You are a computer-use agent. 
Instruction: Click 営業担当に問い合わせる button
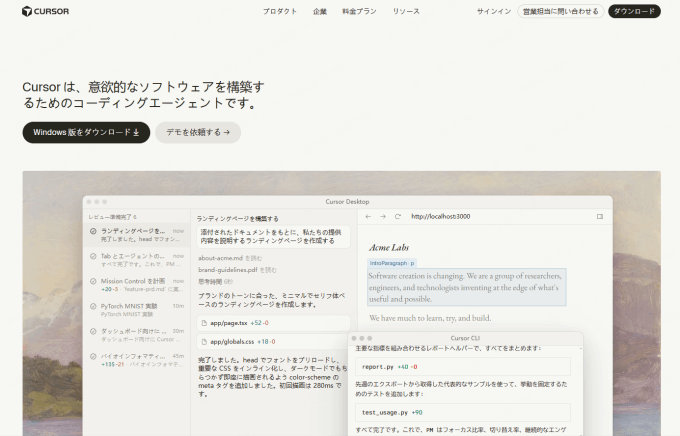[x=561, y=11]
